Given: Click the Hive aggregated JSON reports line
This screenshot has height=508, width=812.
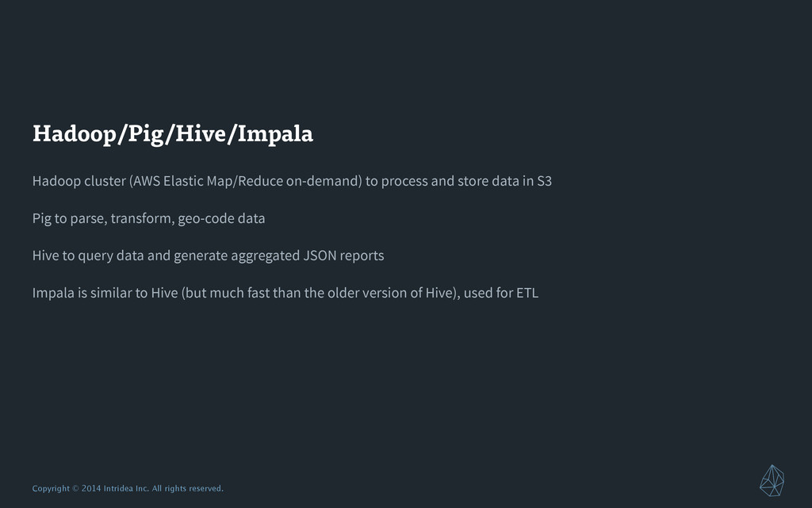Looking at the screenshot, I should (209, 256).
